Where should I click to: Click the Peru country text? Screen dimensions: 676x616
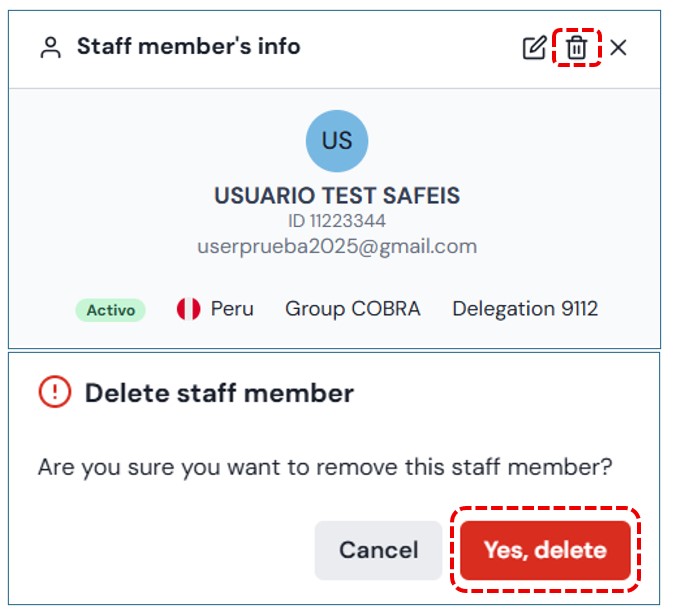(x=232, y=309)
